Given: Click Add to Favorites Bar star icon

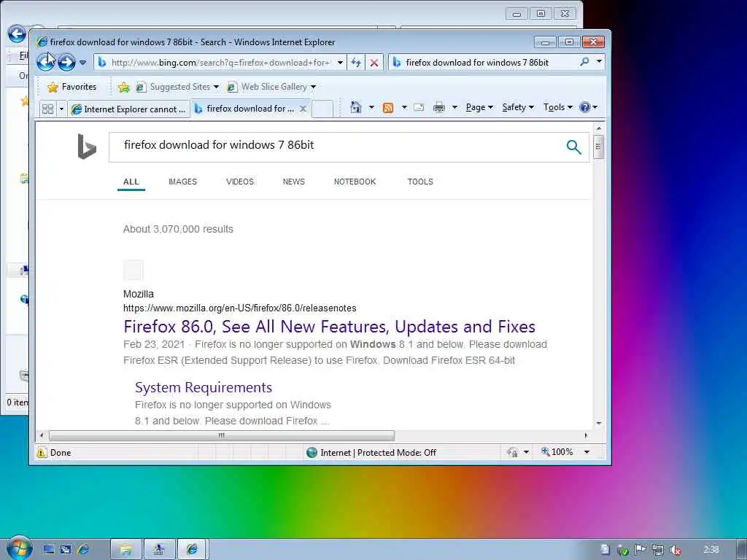Looking at the screenshot, I should coord(124,87).
